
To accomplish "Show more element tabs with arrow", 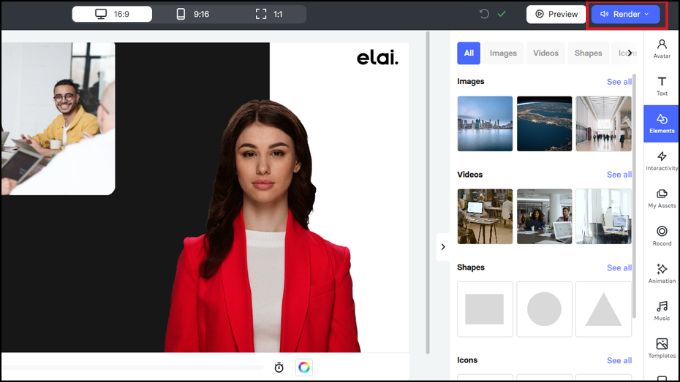I will coord(630,53).
